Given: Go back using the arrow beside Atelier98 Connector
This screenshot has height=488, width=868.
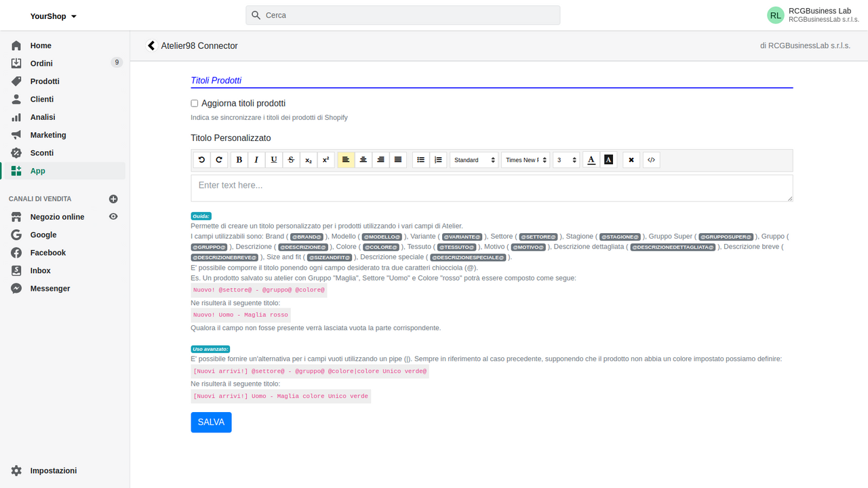Looking at the screenshot, I should 151,46.
